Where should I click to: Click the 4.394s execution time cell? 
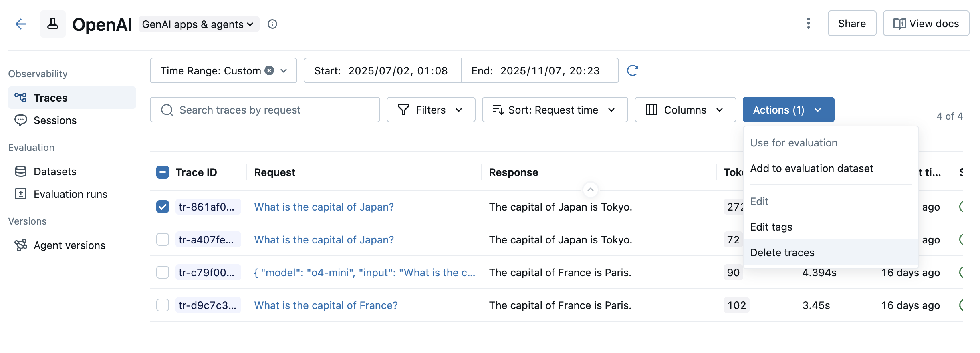pos(819,273)
